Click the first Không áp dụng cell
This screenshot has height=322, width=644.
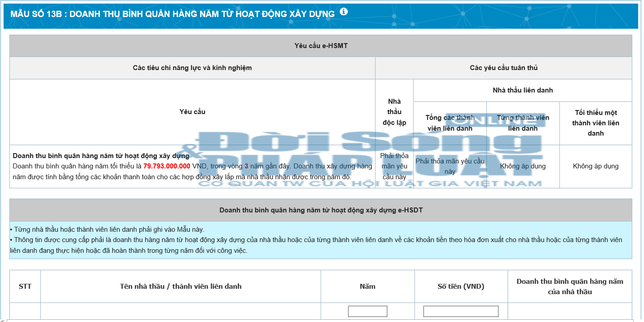pos(523,166)
